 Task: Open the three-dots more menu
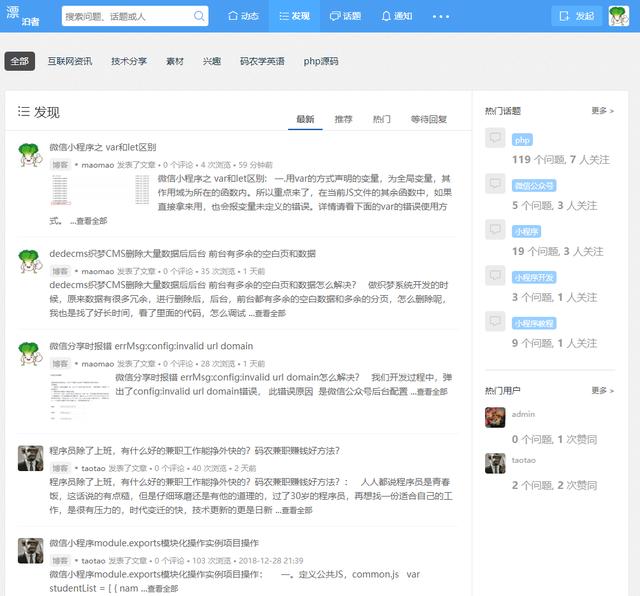coord(441,16)
